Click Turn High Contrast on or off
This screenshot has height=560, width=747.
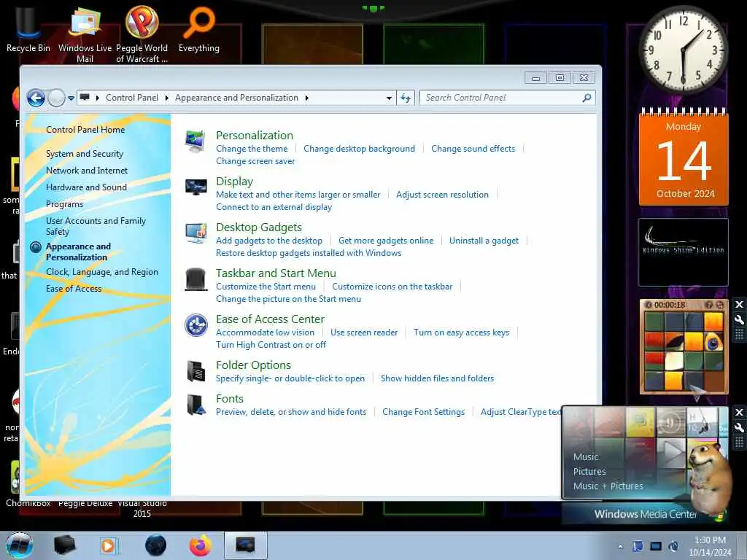tap(271, 345)
